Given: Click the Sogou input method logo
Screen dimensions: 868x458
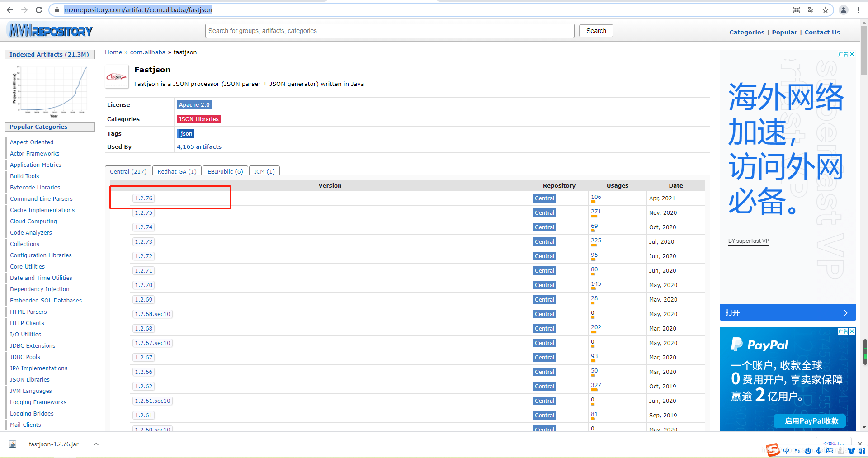Looking at the screenshot, I should (773, 450).
